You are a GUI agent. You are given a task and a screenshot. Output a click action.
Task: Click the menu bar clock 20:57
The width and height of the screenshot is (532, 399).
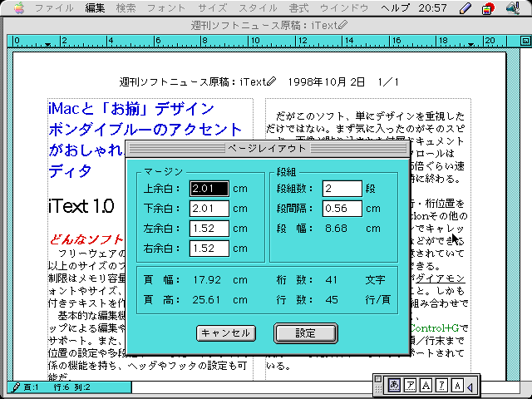(x=432, y=7)
